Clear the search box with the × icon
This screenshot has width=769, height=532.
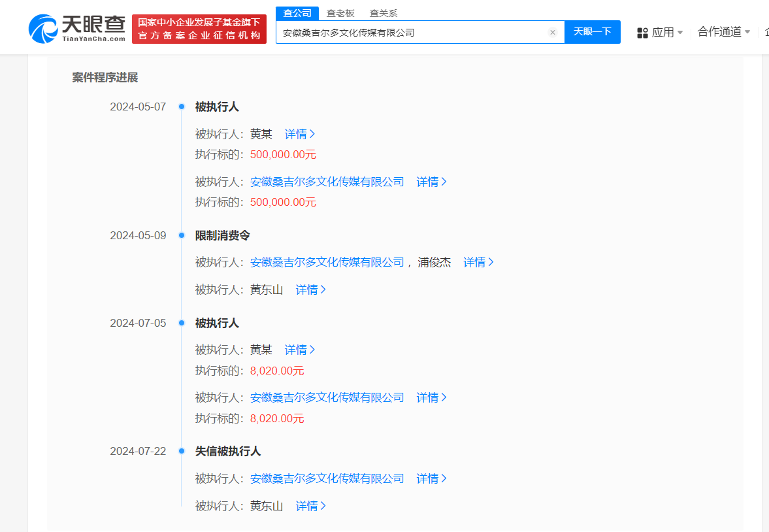[x=553, y=32]
